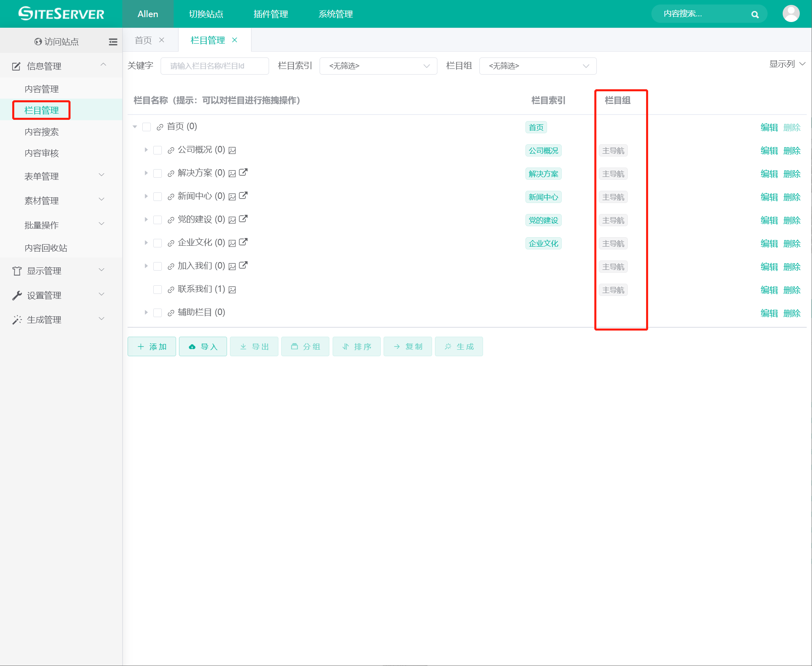Collapse sidebar using hamburger icon
This screenshot has height=666, width=812.
coord(113,42)
